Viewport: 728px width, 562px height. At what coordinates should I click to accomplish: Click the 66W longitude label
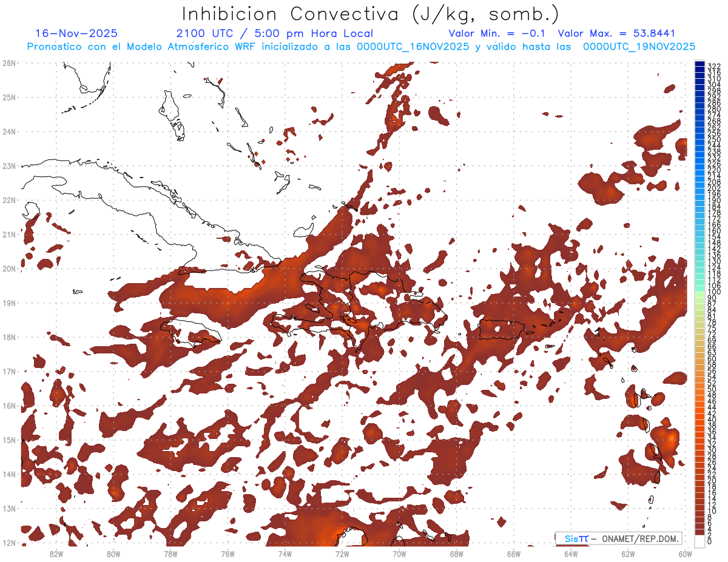(x=513, y=554)
